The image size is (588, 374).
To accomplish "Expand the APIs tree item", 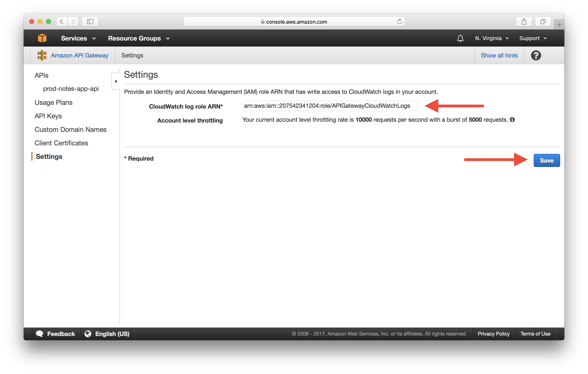I will point(41,75).
